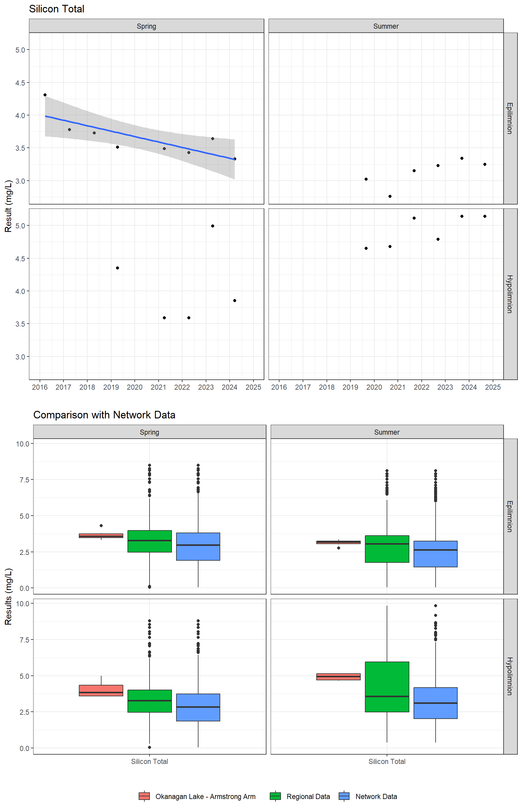Click the Spring facet header of comparison chart
The width and height of the screenshot is (522, 812).
coord(150,432)
